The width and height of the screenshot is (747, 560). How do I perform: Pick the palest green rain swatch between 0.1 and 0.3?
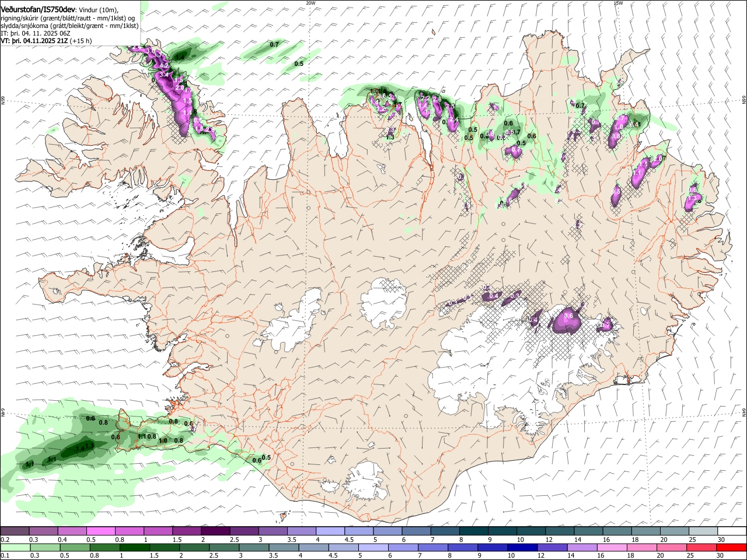point(15,548)
